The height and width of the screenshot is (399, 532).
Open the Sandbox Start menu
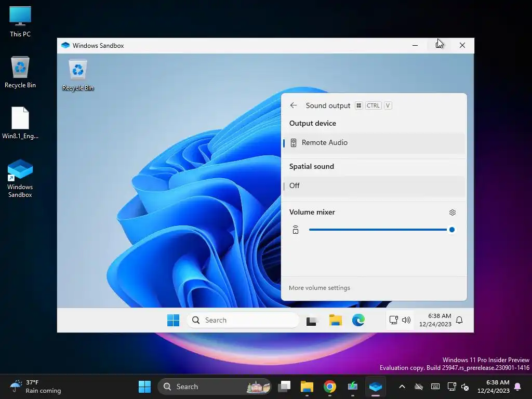174,320
